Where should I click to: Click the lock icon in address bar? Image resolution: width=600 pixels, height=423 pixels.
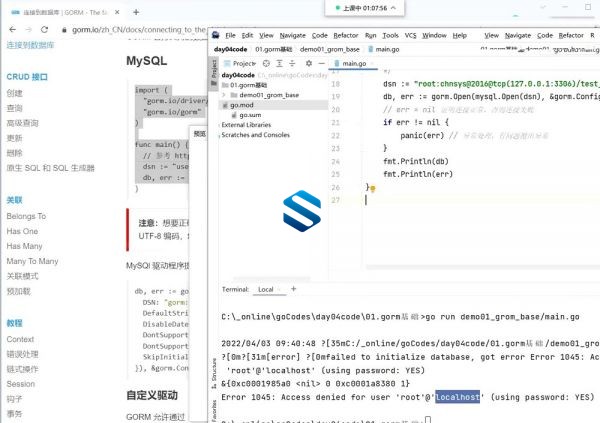64,30
